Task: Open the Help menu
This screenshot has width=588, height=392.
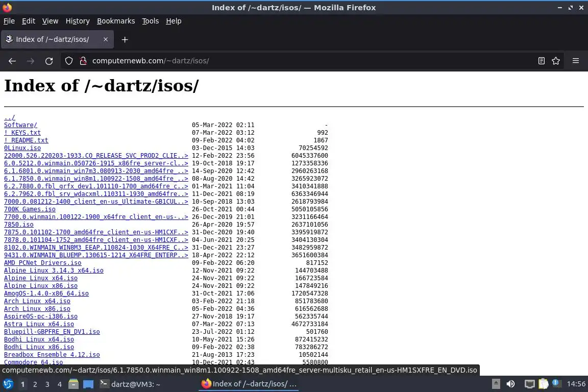Action: pos(174,21)
